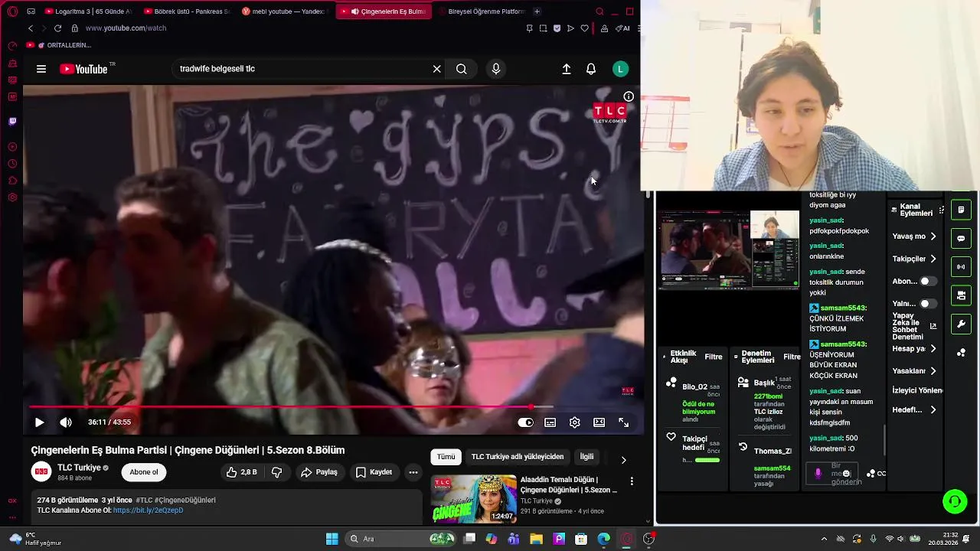Open Yapay Zeka ile Sohbet Denetimi

(914, 326)
